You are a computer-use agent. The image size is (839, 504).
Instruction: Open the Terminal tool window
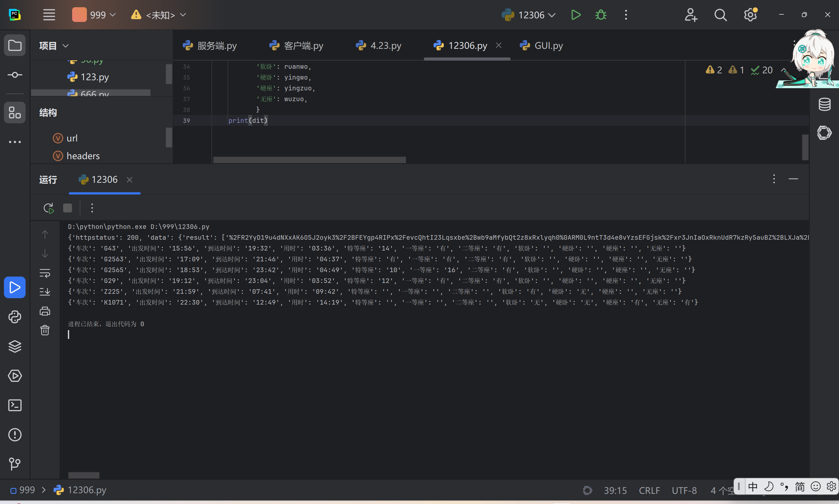point(15,405)
